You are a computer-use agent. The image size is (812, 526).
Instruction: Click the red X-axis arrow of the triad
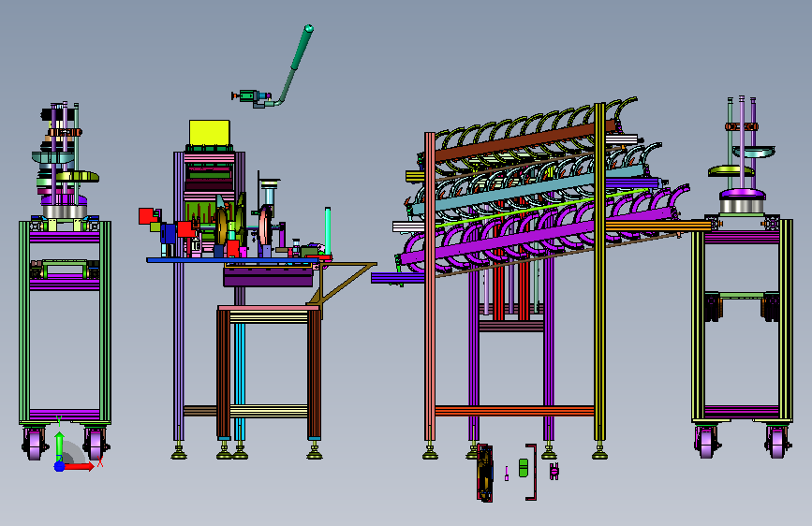pos(79,466)
